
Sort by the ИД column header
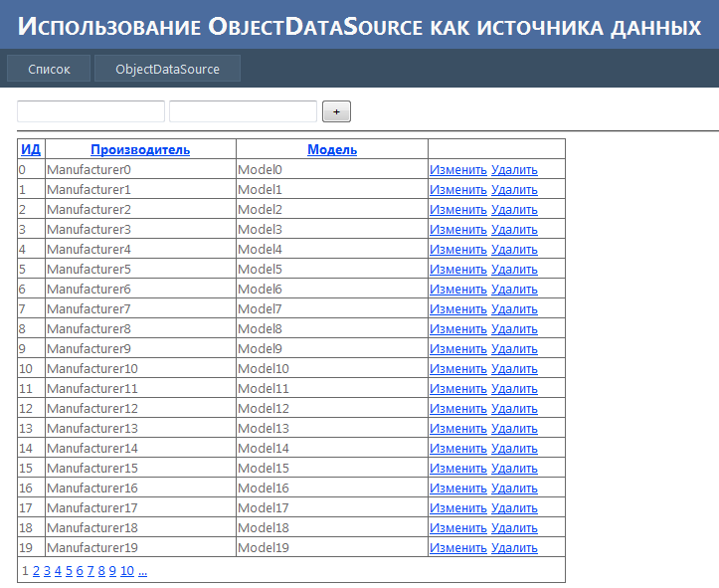(31, 149)
